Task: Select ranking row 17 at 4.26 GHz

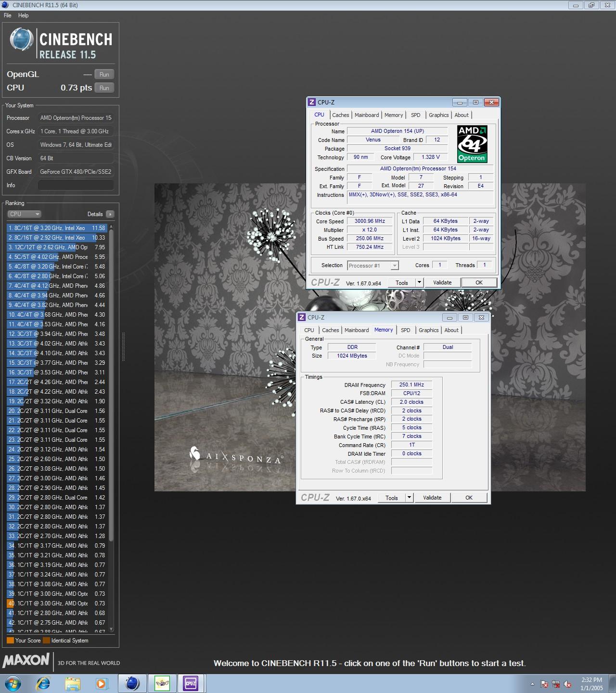Action: [57, 382]
